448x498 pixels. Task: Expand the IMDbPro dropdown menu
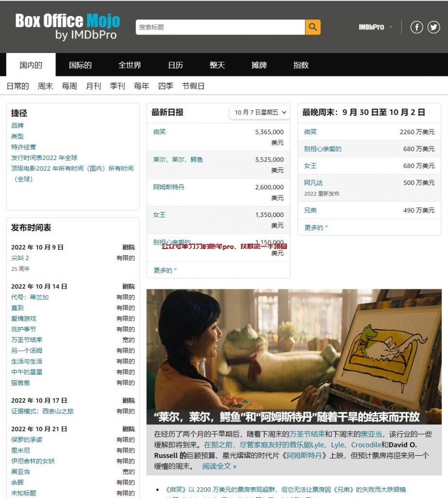click(375, 27)
